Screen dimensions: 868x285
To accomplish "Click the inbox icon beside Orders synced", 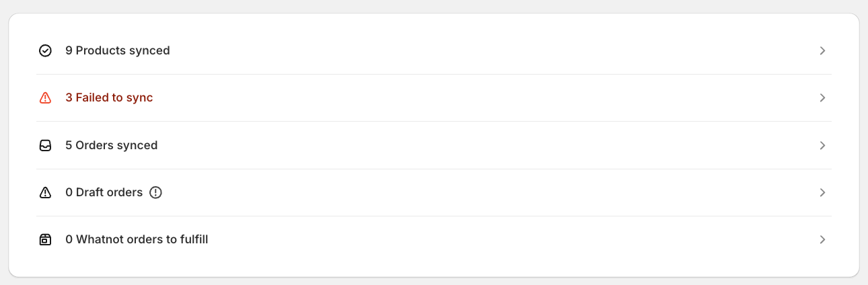I will click(x=45, y=145).
